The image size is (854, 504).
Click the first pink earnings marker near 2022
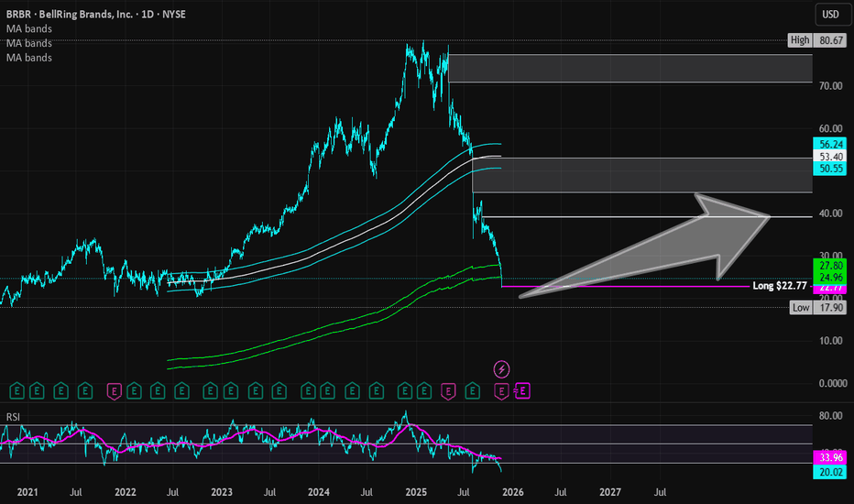point(114,391)
